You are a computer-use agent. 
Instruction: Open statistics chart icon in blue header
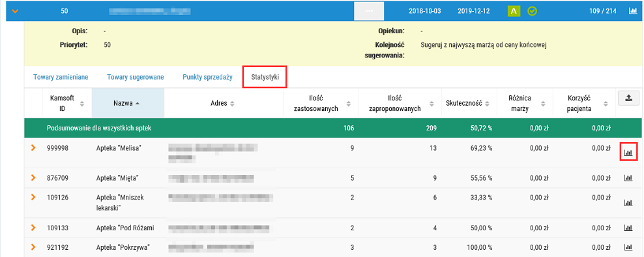(633, 11)
